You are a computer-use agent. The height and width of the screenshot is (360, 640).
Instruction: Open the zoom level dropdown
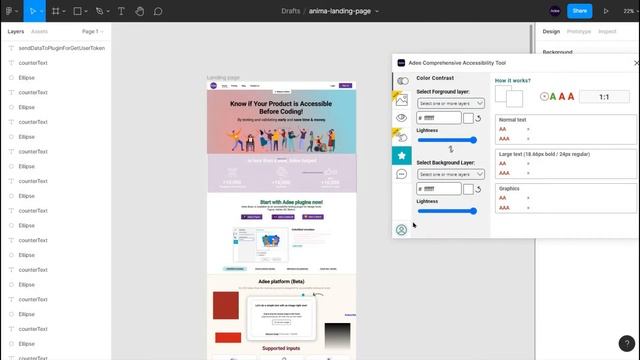(x=630, y=11)
